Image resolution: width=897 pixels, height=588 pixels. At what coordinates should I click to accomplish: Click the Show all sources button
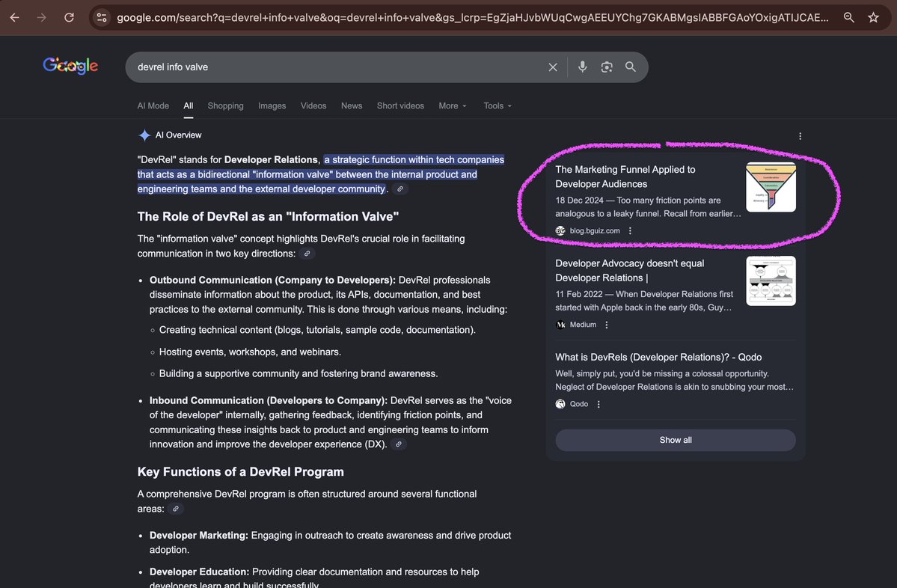(x=676, y=440)
